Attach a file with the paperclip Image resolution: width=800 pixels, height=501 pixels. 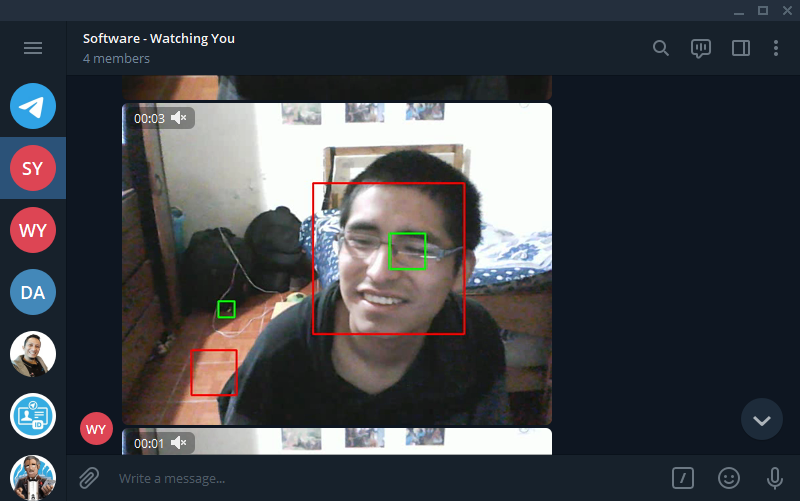point(89,478)
